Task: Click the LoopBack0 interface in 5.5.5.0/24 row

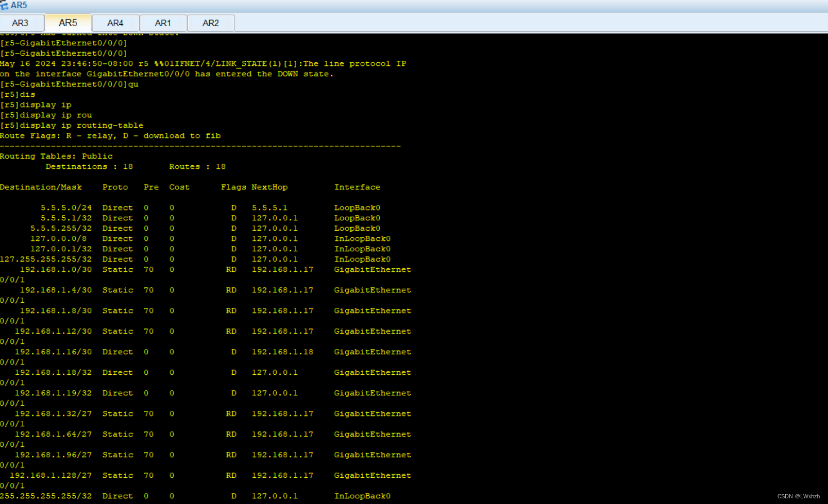Action: [357, 208]
